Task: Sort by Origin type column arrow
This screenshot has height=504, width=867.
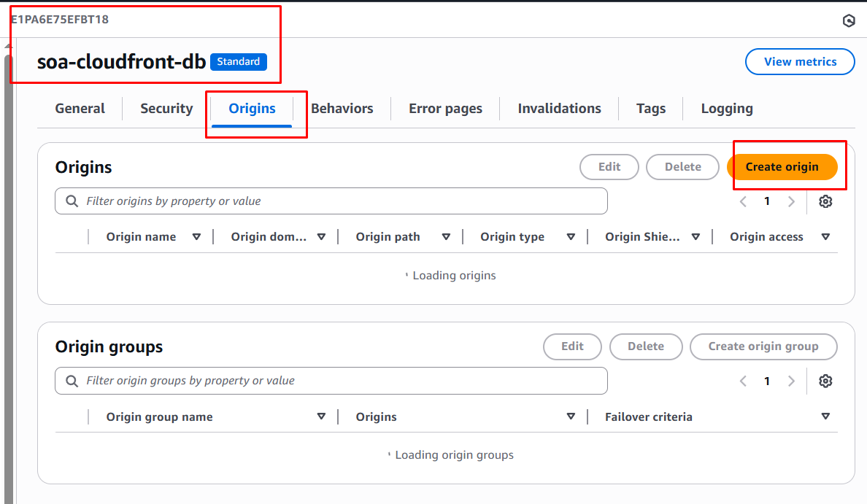Action: click(571, 237)
